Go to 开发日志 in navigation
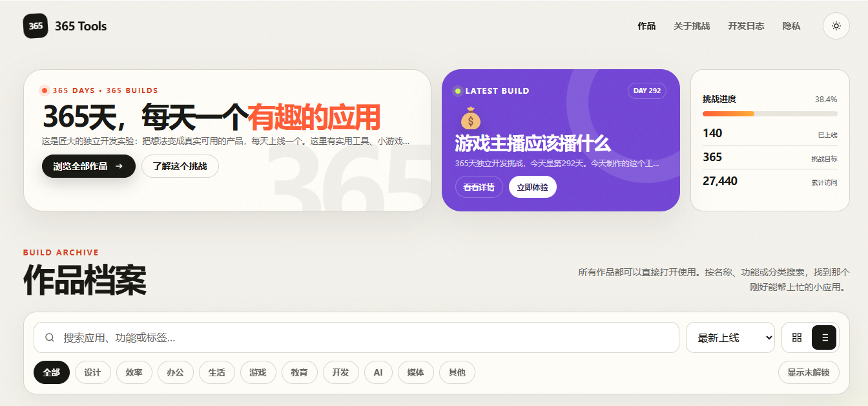 coord(746,26)
